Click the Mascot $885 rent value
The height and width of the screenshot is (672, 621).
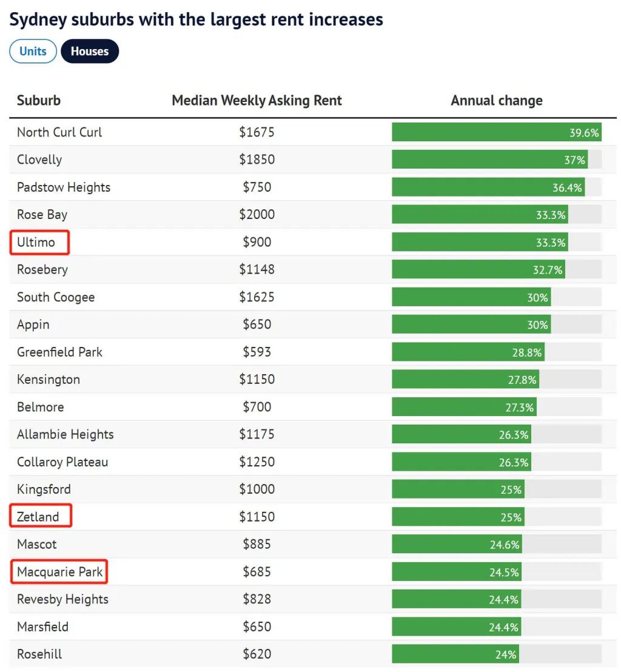coord(257,545)
